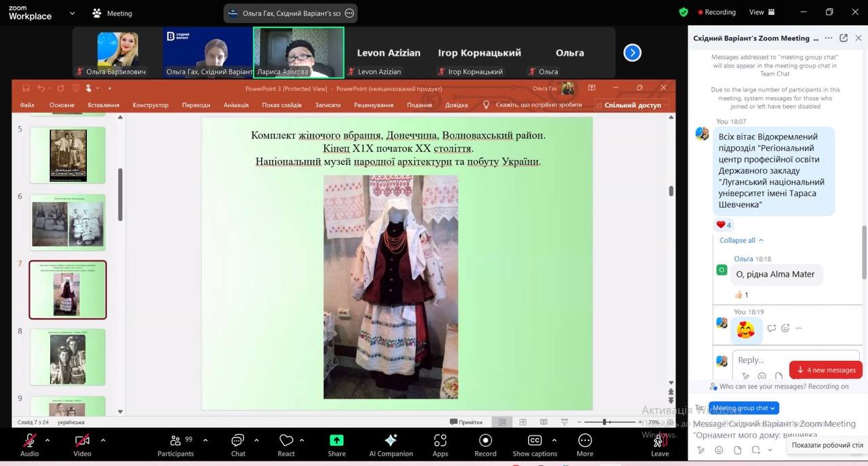Collapse all replies in chat thread
This screenshot has height=466, width=868.
pyautogui.click(x=741, y=240)
